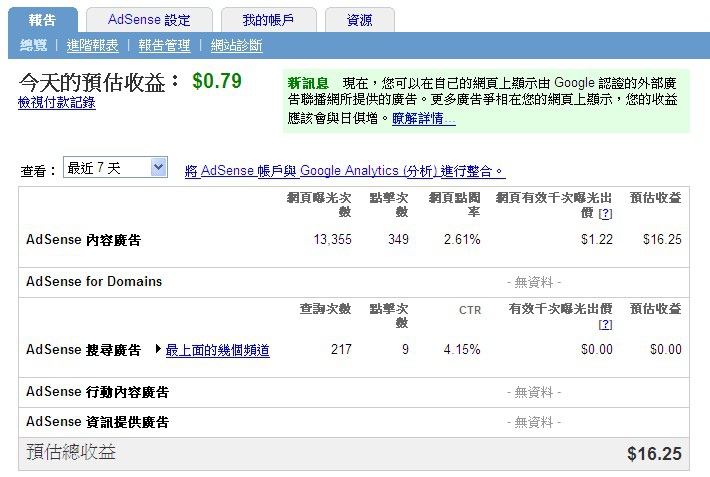Click the AdSense 資訊提供廣告 row label
710x477 pixels.
click(97, 422)
